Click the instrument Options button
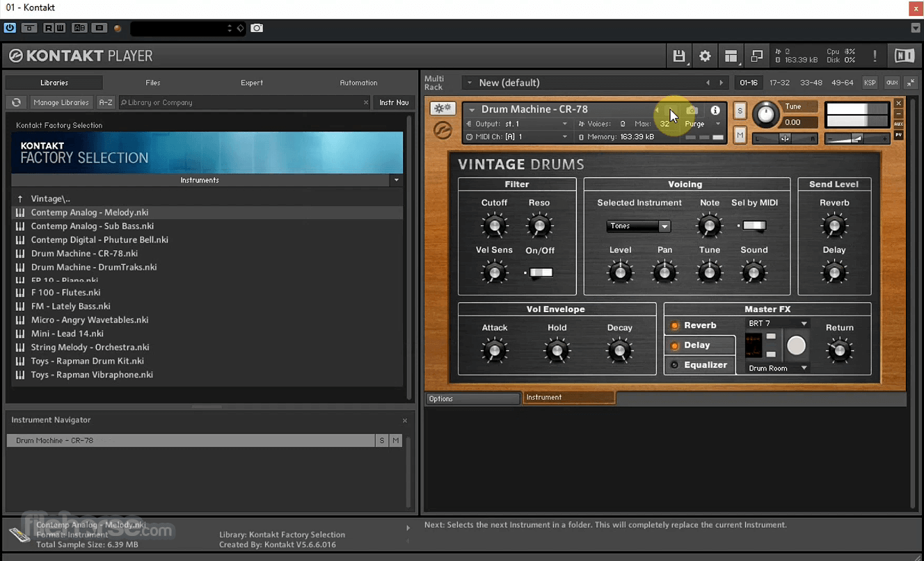The image size is (924, 561). tap(473, 398)
